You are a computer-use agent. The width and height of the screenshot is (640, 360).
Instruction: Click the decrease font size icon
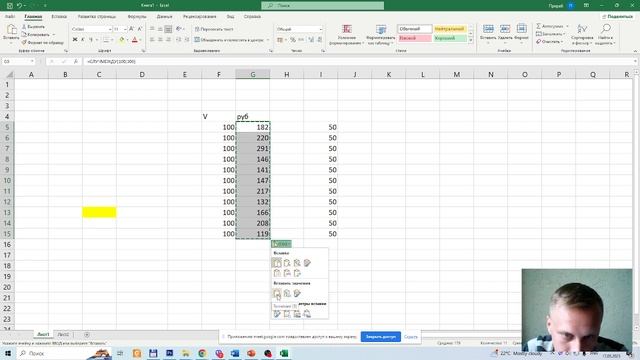[x=140, y=29]
